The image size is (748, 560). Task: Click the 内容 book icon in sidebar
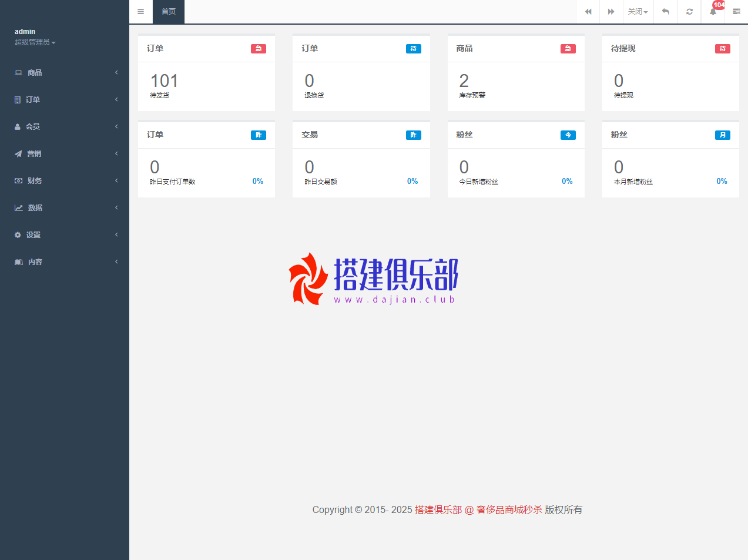point(19,262)
